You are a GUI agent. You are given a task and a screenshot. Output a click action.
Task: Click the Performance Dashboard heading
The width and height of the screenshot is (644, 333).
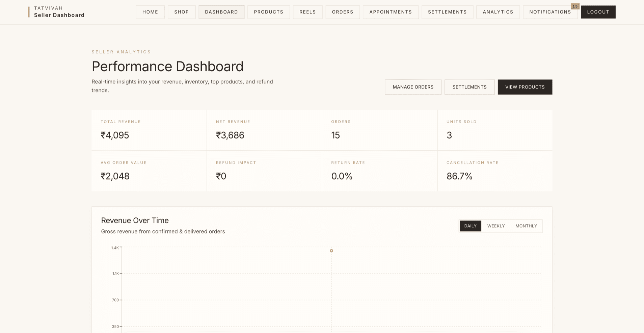click(x=167, y=66)
